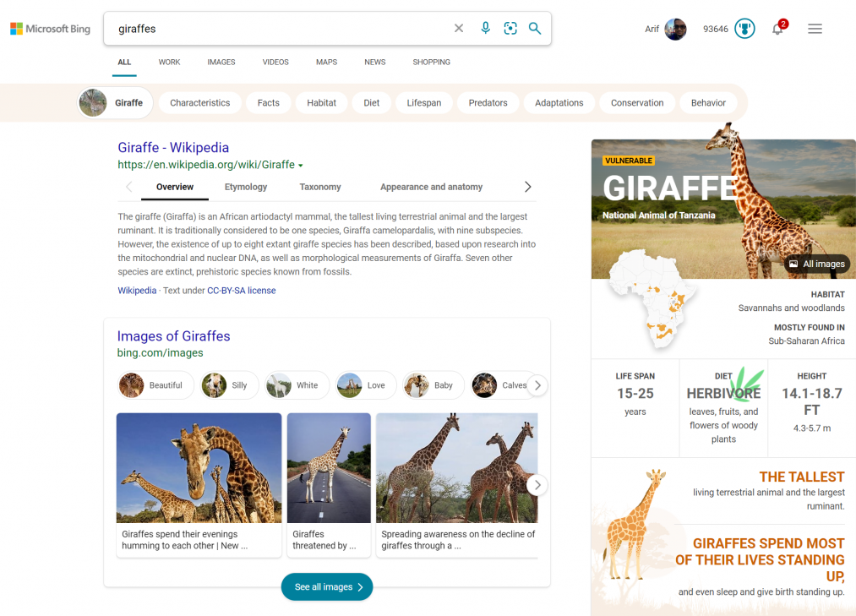Image resolution: width=856 pixels, height=616 pixels.
Task: Click the See all images button
Action: coord(327,586)
